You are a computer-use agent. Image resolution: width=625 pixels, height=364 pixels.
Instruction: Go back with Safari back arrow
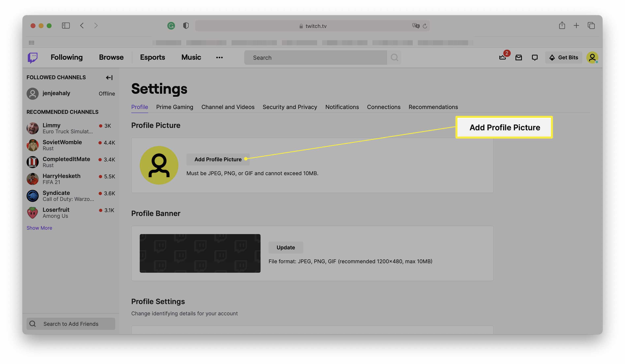point(82,26)
